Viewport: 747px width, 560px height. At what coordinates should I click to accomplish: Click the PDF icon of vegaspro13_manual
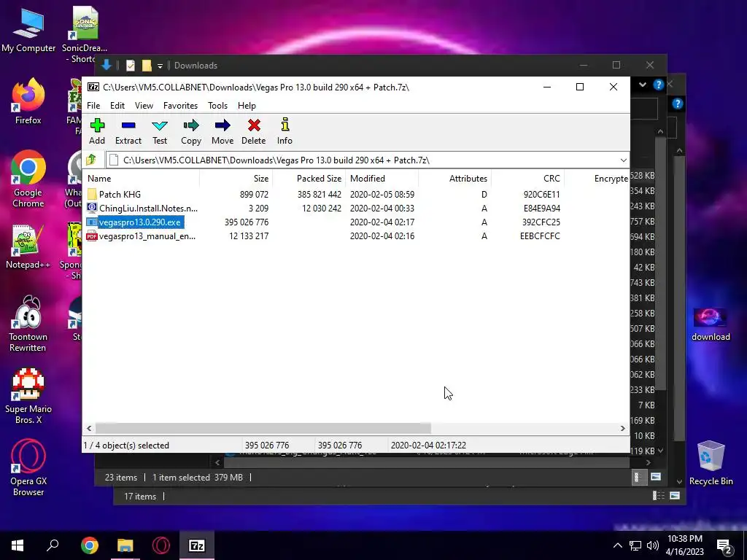click(x=92, y=236)
